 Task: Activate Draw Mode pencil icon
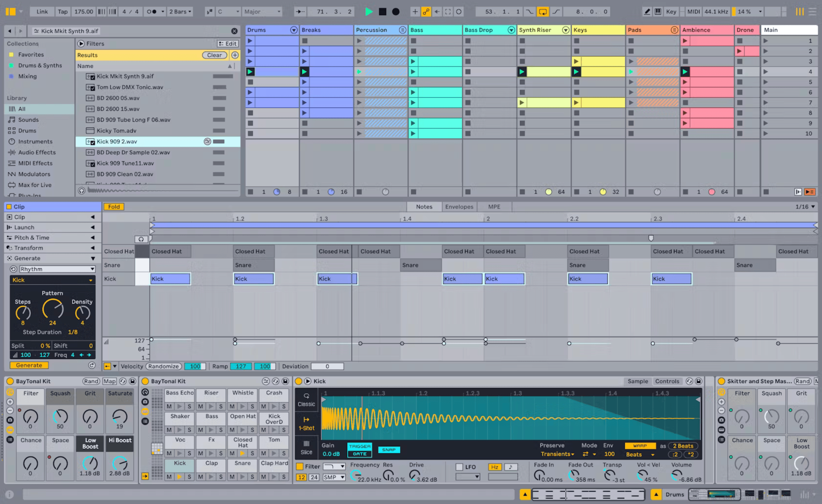coord(647,11)
